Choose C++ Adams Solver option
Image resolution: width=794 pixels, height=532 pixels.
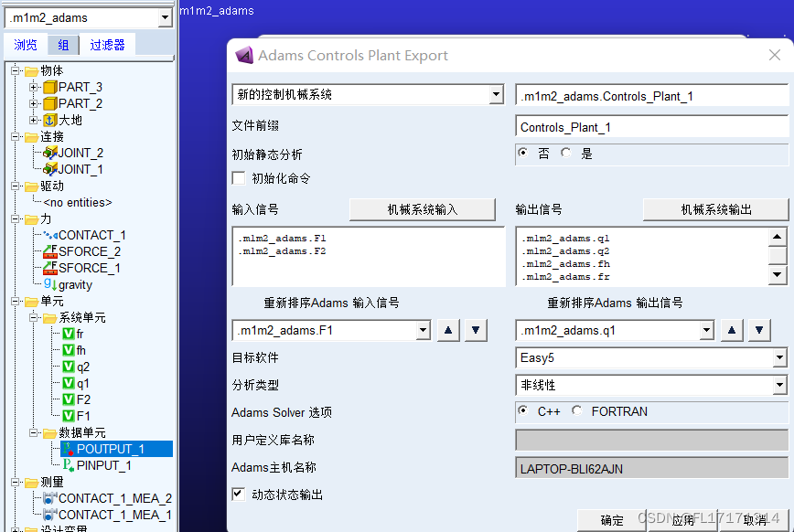pyautogui.click(x=523, y=410)
